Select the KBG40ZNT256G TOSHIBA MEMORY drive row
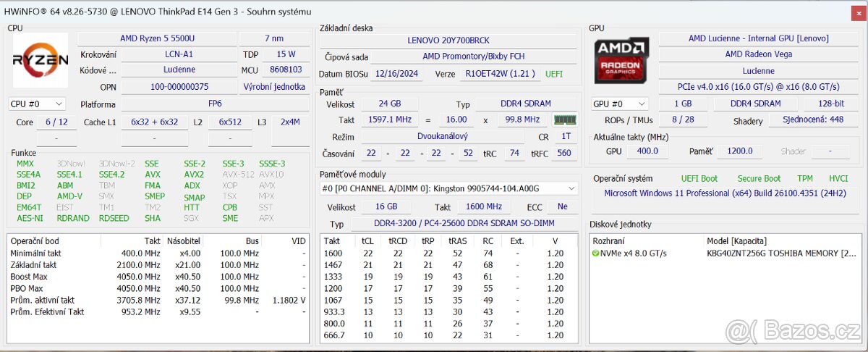The width and height of the screenshot is (868, 352). coord(726,253)
